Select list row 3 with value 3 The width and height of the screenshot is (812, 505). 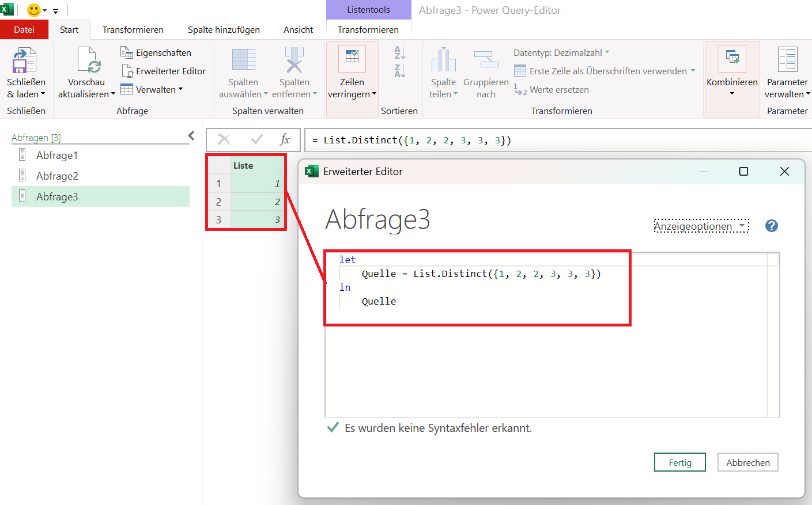click(x=246, y=219)
